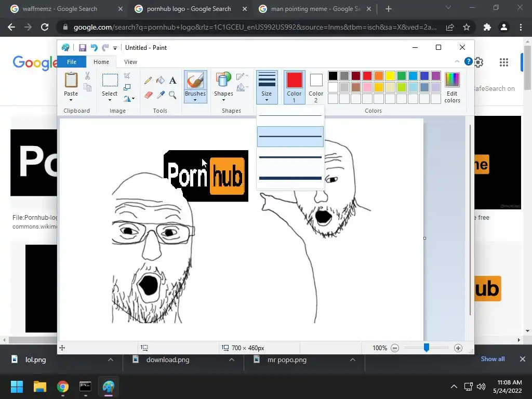Image resolution: width=532 pixels, height=399 pixels.
Task: Open a new Chrome tab
Action: (389, 9)
